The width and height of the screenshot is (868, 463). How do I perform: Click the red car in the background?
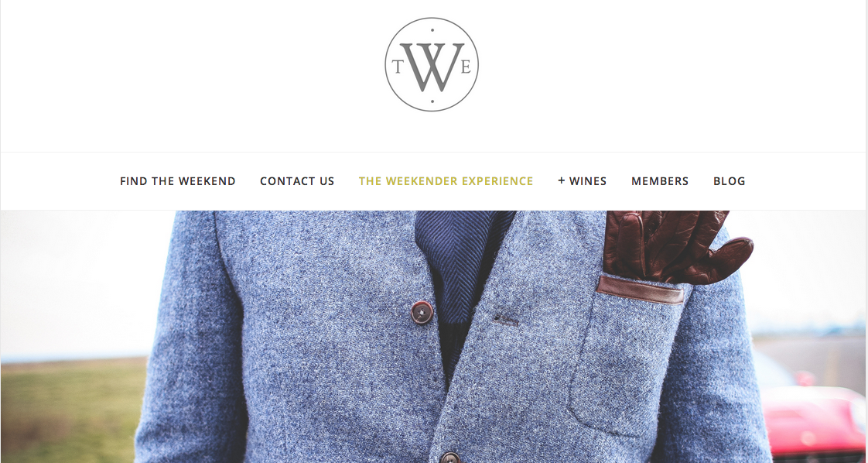point(812,421)
